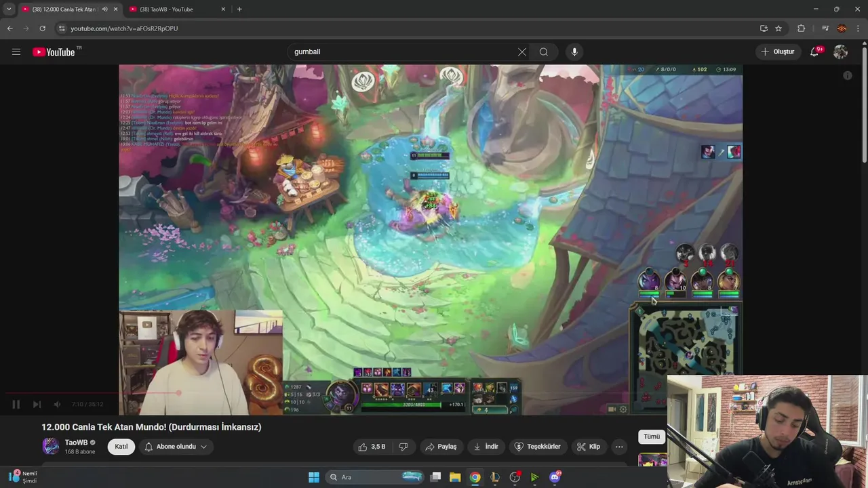Open the YouTube guide hamburger menu
This screenshot has height=488, width=868.
(x=16, y=52)
